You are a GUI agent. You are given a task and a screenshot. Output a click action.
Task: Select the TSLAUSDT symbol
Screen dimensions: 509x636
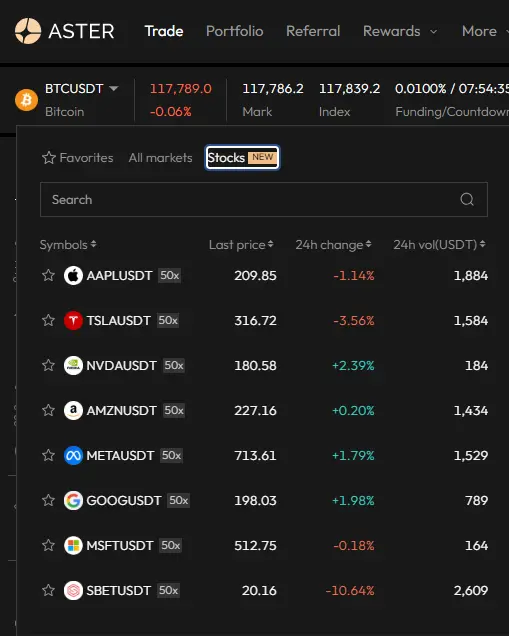[x=118, y=320]
